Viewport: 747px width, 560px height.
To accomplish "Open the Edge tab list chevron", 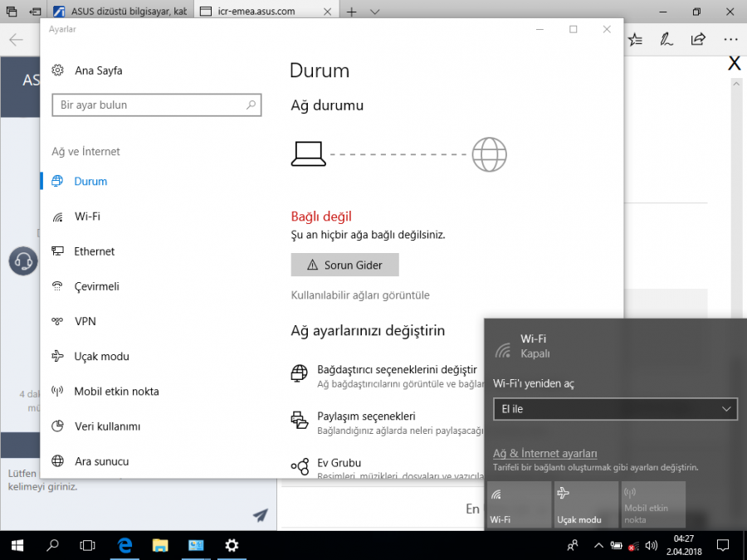I will [375, 12].
